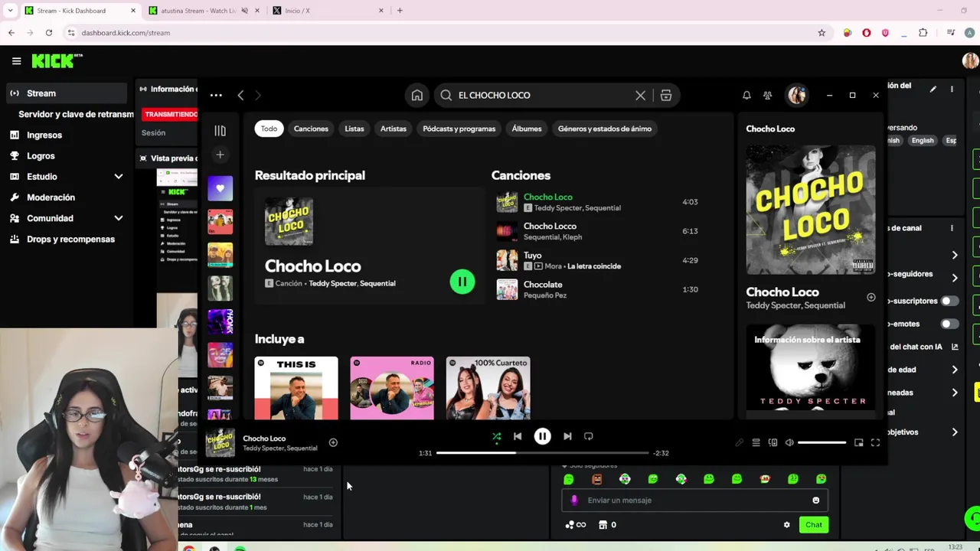
Task: Open channel actions three-dots menu
Action: (952, 228)
